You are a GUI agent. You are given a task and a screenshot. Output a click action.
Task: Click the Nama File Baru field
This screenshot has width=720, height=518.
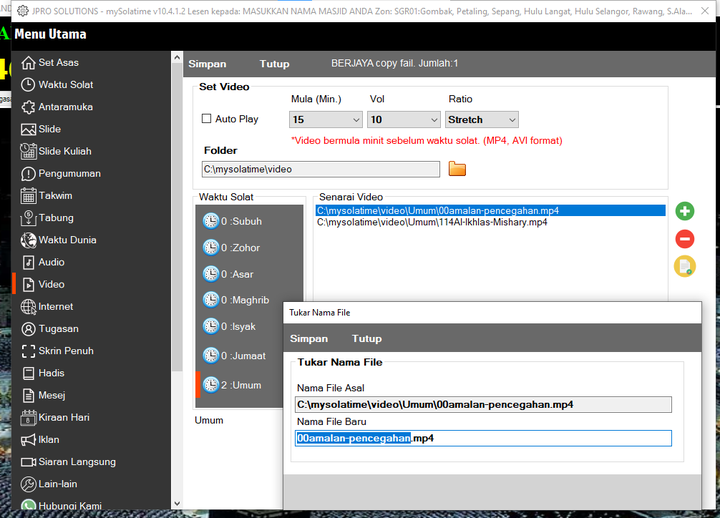pos(483,438)
